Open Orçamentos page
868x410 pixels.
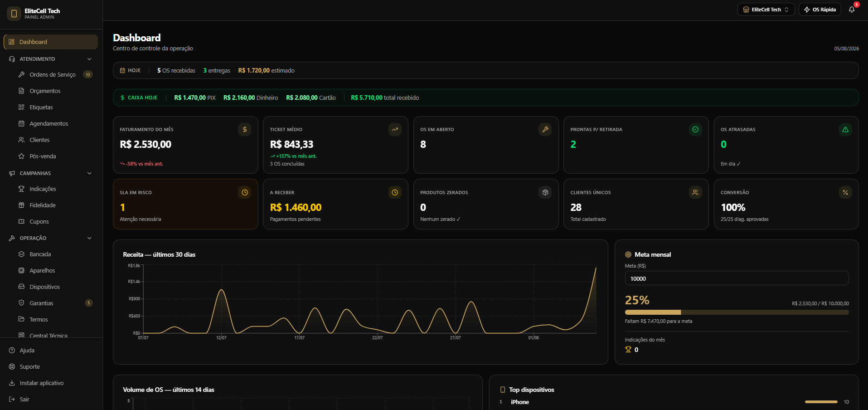(55, 91)
